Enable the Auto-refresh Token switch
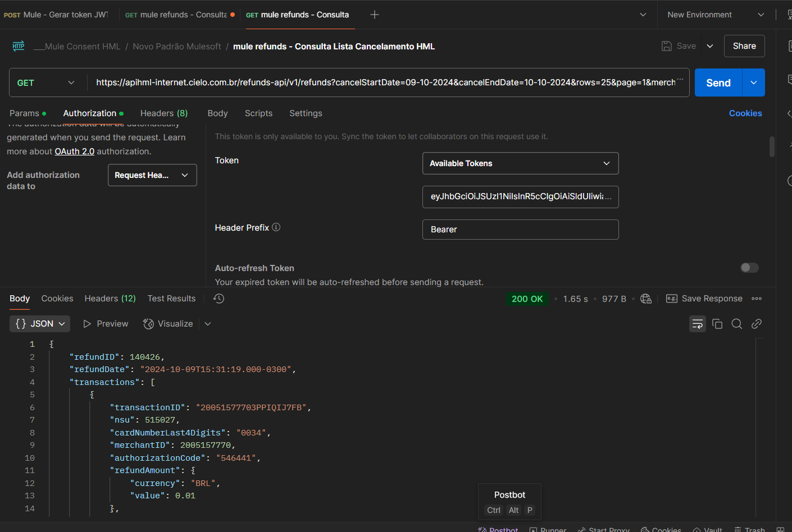 pos(749,268)
